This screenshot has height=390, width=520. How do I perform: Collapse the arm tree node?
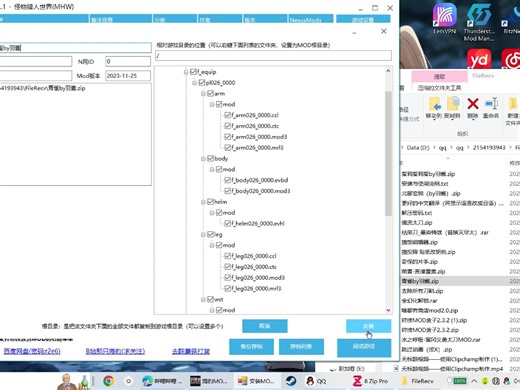tap(203, 94)
